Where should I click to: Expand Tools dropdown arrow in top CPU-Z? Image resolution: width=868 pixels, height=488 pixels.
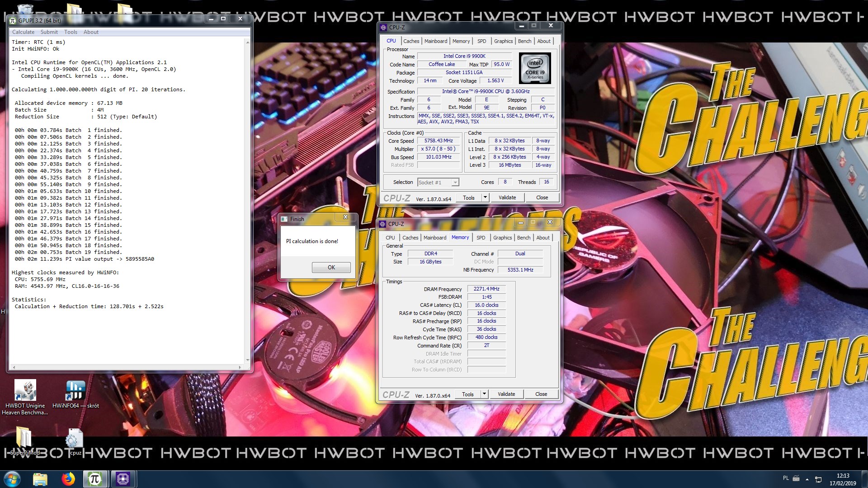[x=485, y=197]
